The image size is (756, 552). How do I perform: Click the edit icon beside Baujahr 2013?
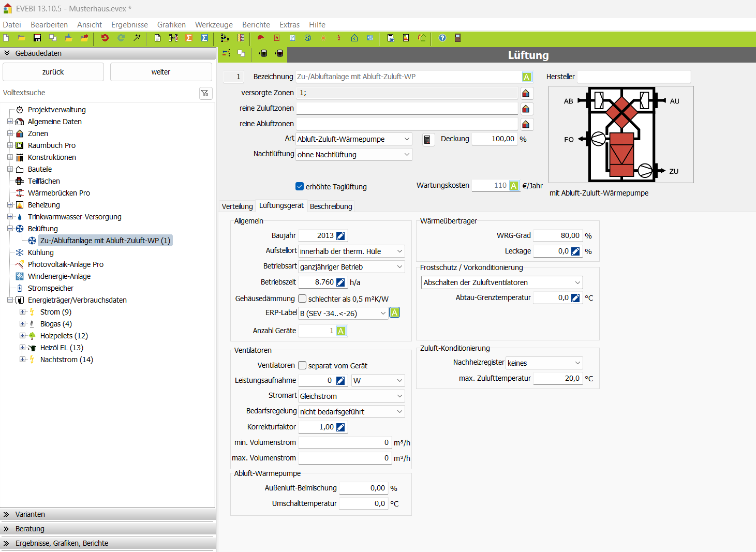point(340,236)
